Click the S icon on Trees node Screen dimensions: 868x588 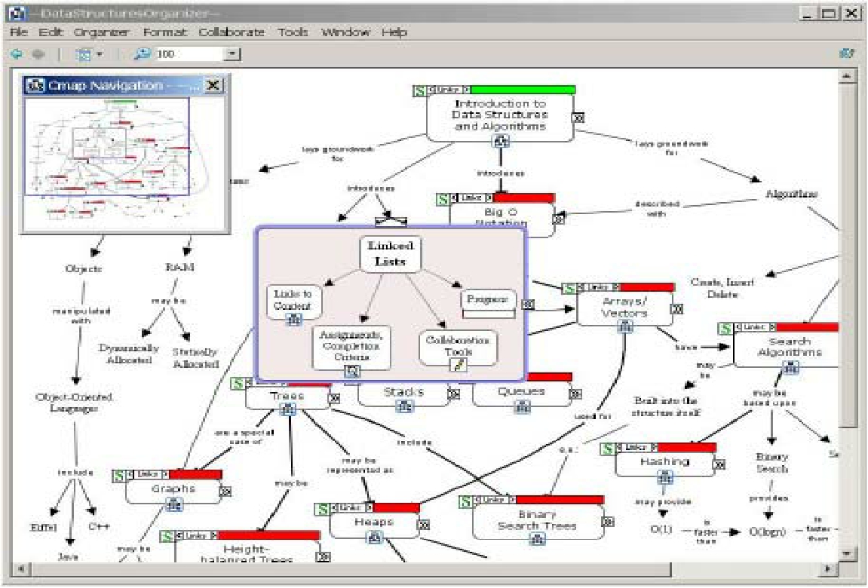(x=238, y=384)
